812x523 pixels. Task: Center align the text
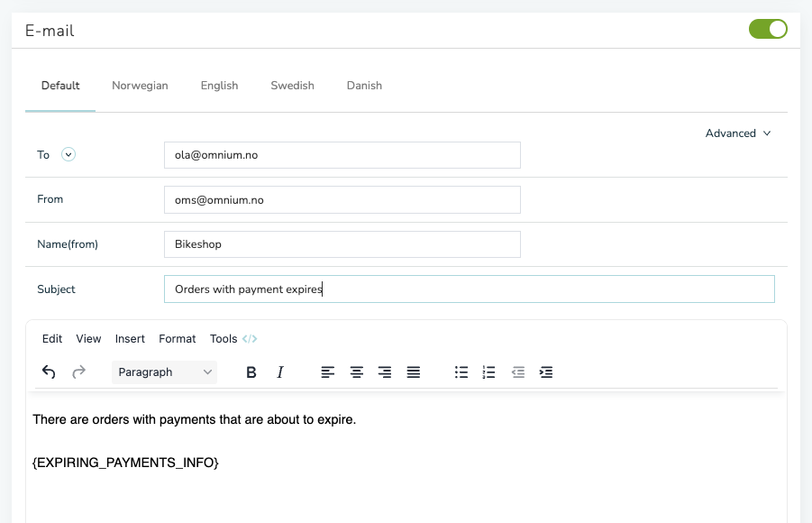[x=356, y=372]
